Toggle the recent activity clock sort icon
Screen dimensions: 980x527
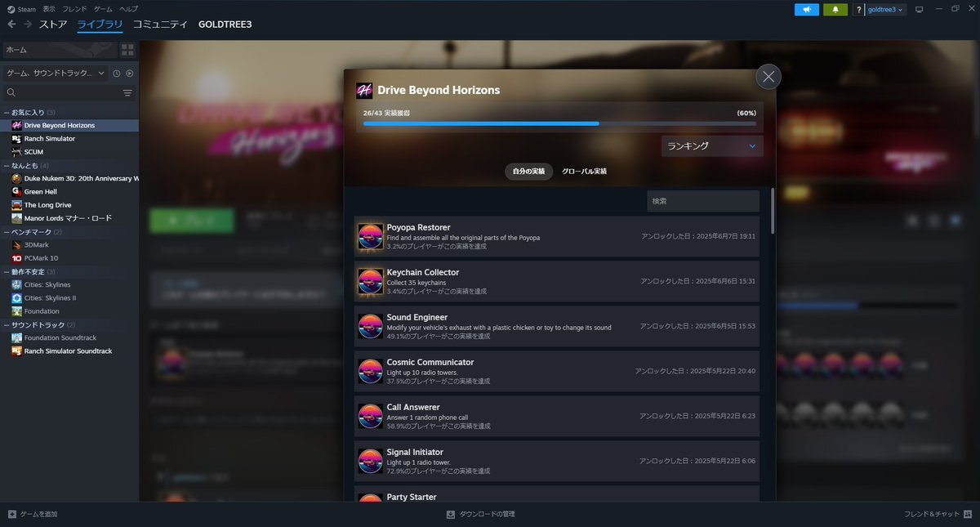117,74
